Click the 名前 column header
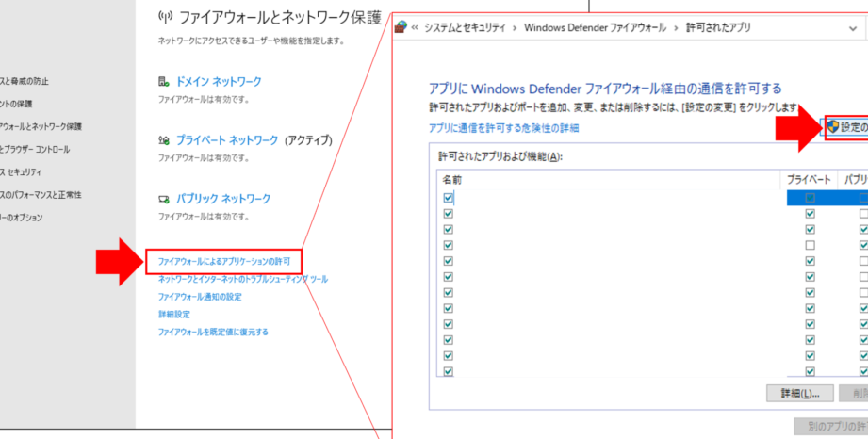Image resolution: width=868 pixels, height=439 pixels. tap(452, 179)
